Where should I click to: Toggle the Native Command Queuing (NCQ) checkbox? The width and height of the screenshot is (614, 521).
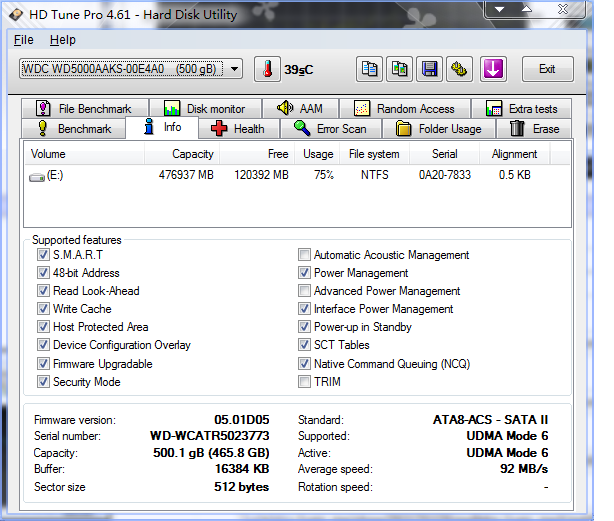pos(304,364)
